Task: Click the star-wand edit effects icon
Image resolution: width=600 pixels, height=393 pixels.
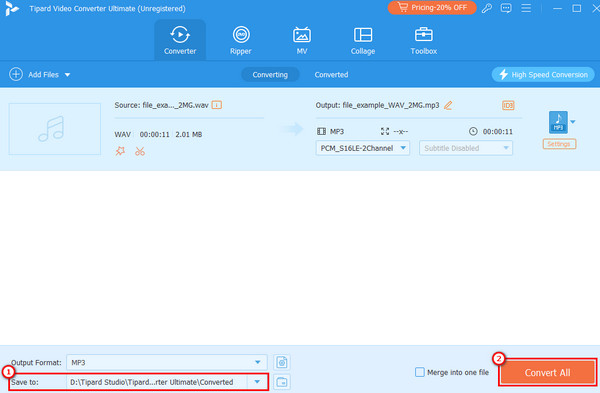Action: click(x=120, y=151)
